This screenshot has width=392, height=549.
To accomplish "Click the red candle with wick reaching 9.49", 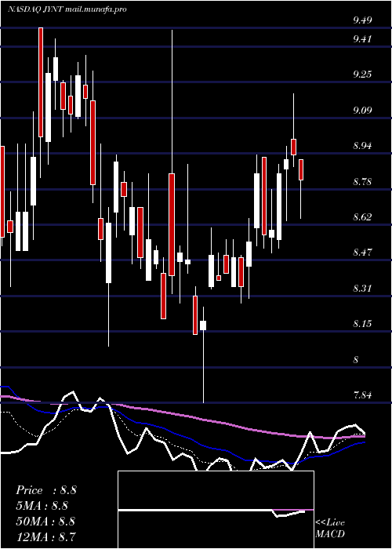I will (x=172, y=224).
